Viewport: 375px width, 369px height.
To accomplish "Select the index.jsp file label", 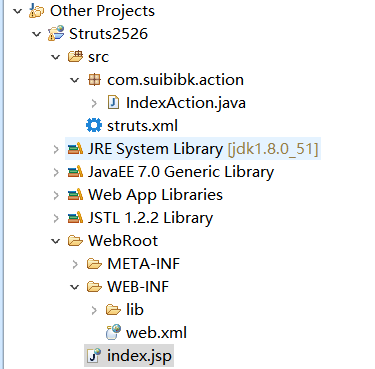I will [x=139, y=356].
